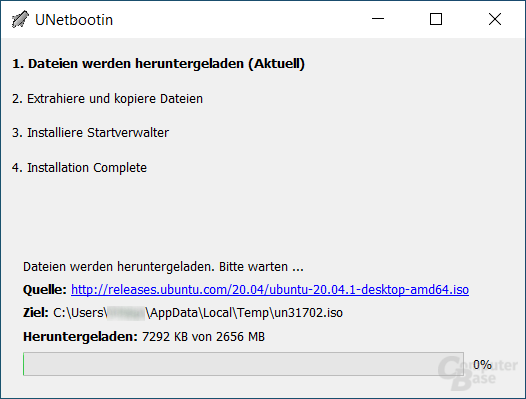The width and height of the screenshot is (526, 399).
Task: Click the download progress bar
Action: tap(243, 364)
